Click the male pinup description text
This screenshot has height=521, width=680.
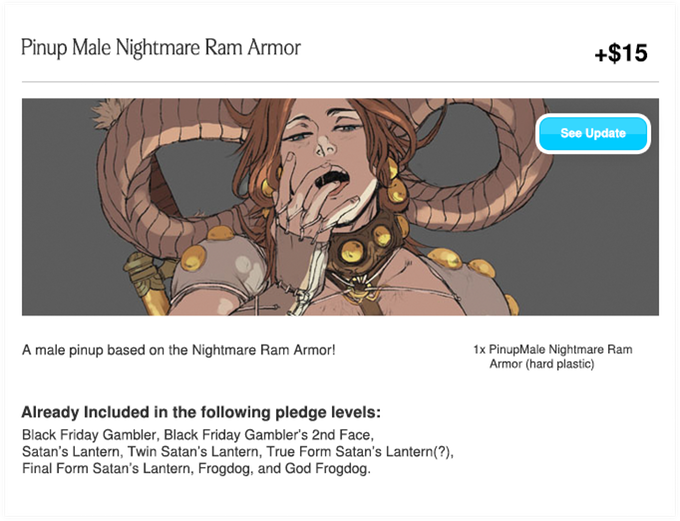click(x=179, y=350)
